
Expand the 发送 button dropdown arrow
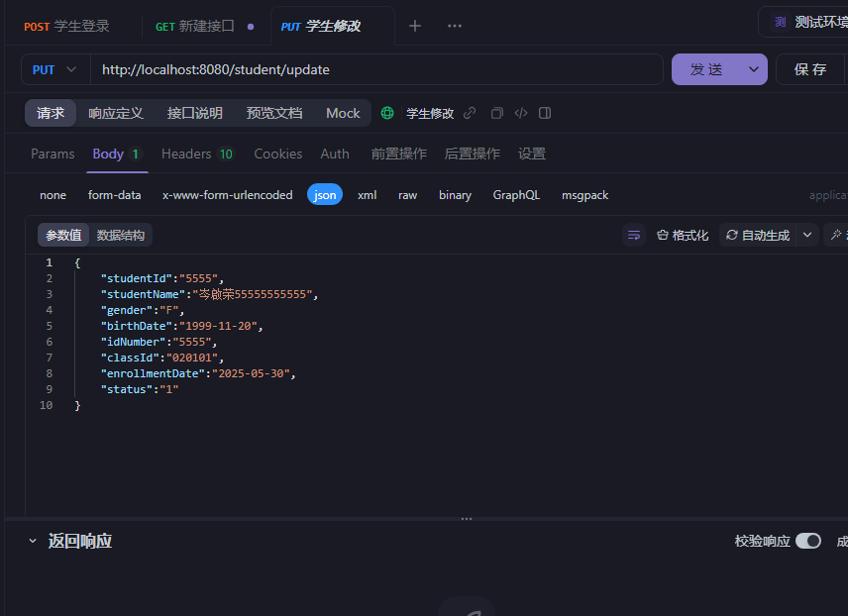753,69
